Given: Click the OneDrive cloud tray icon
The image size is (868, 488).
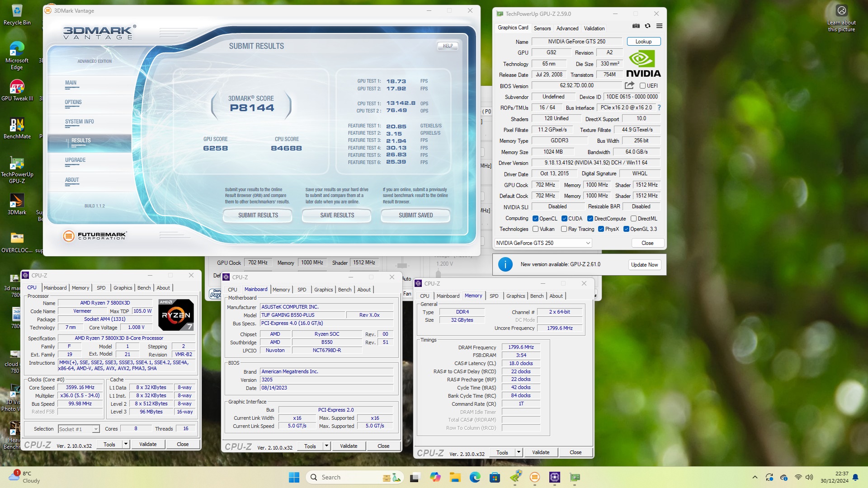Looking at the screenshot, I should pos(784,477).
